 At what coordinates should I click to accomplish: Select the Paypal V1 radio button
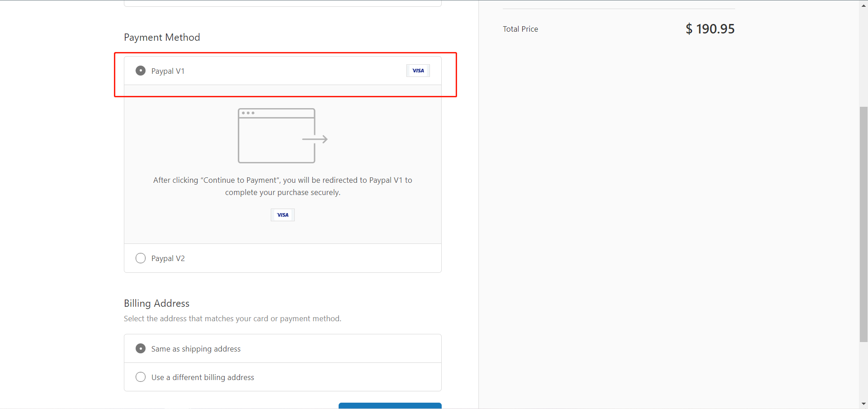pyautogui.click(x=141, y=71)
